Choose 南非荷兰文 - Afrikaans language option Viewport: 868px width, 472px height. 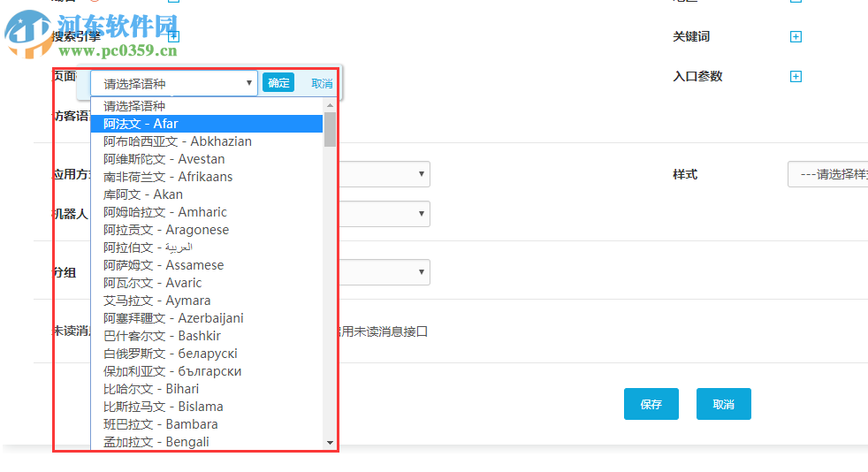point(207,177)
